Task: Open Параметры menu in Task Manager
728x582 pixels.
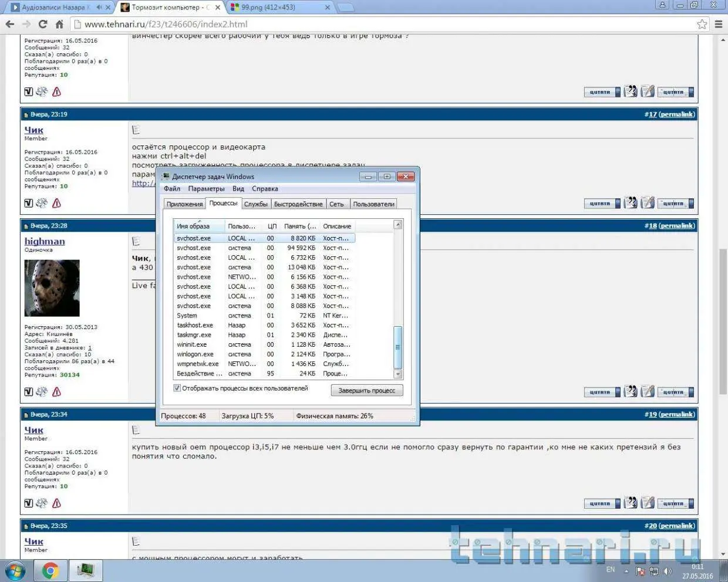Action: (x=206, y=189)
